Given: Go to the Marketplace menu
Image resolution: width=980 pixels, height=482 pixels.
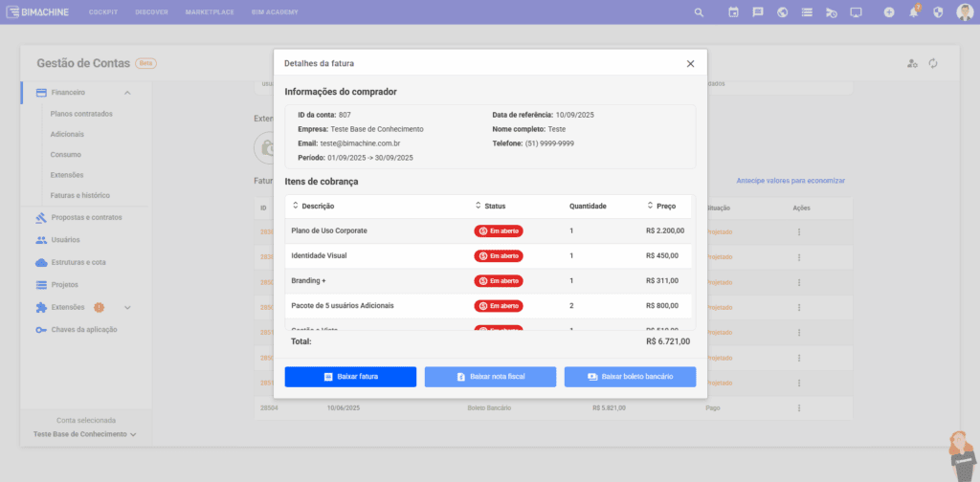Looking at the screenshot, I should click(x=210, y=12).
